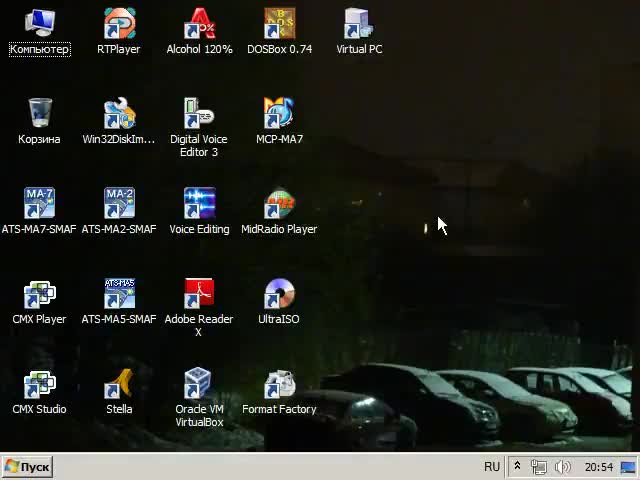The width and height of the screenshot is (640, 480).
Task: Select the Voice Editing icon
Action: click(x=199, y=205)
